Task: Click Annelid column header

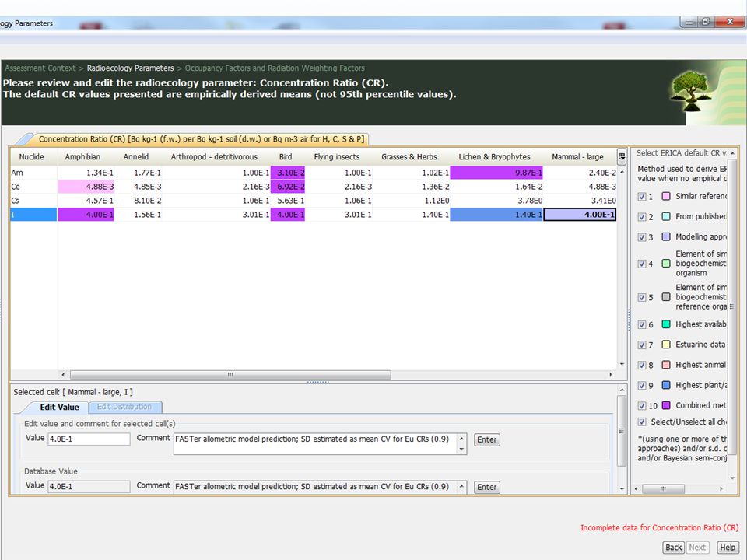Action: pyautogui.click(x=135, y=156)
